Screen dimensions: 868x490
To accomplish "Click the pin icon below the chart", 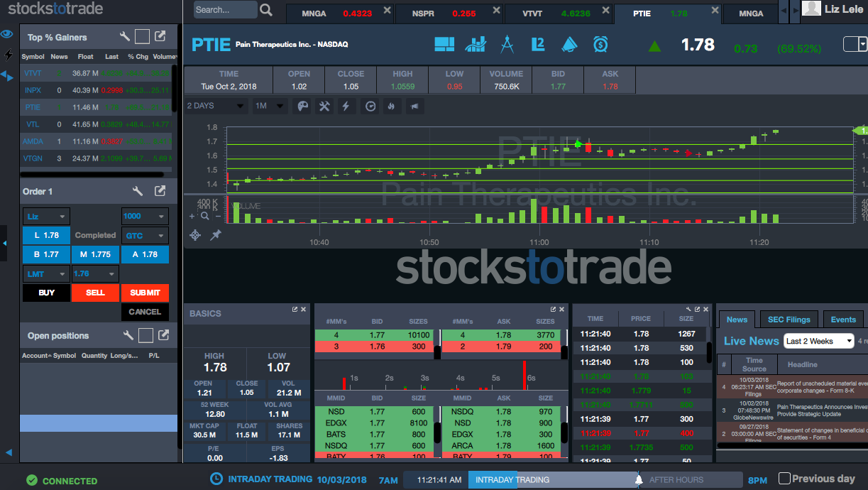I will tap(215, 234).
